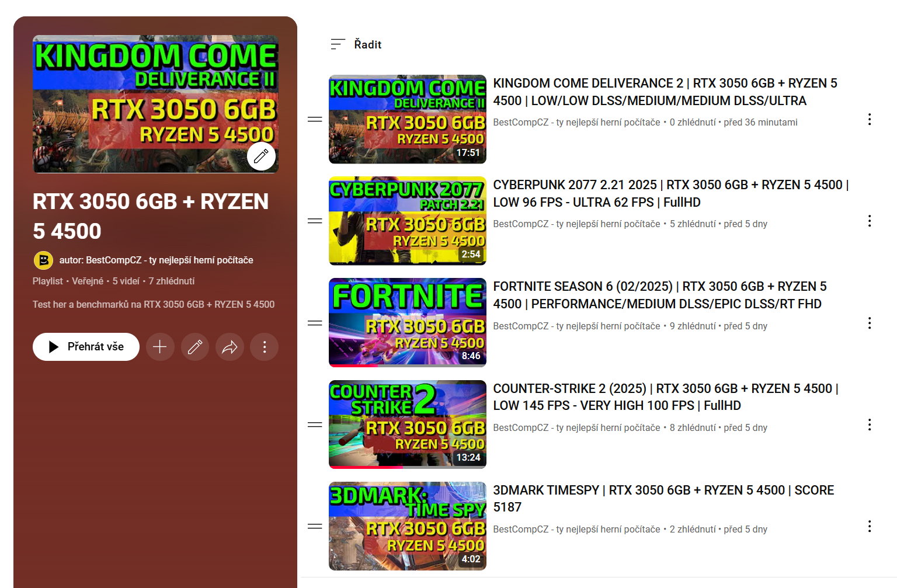The image size is (897, 588).
Task: Open the Kingdom Come Deliverance 2 title link
Action: [x=665, y=92]
